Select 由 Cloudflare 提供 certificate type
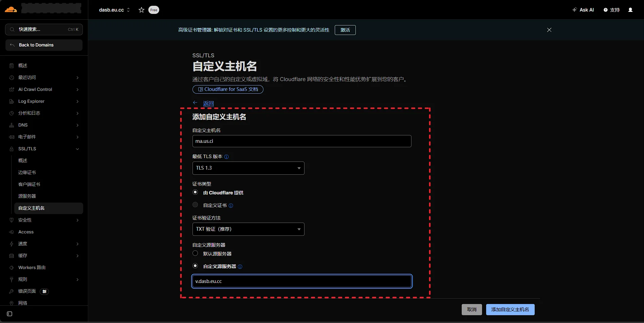This screenshot has width=644, height=323. click(x=195, y=192)
